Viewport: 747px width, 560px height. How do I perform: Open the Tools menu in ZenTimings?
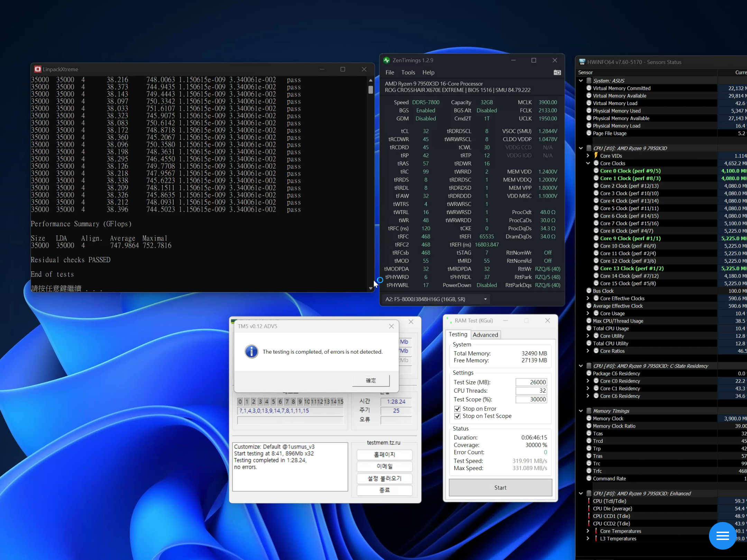pyautogui.click(x=408, y=73)
